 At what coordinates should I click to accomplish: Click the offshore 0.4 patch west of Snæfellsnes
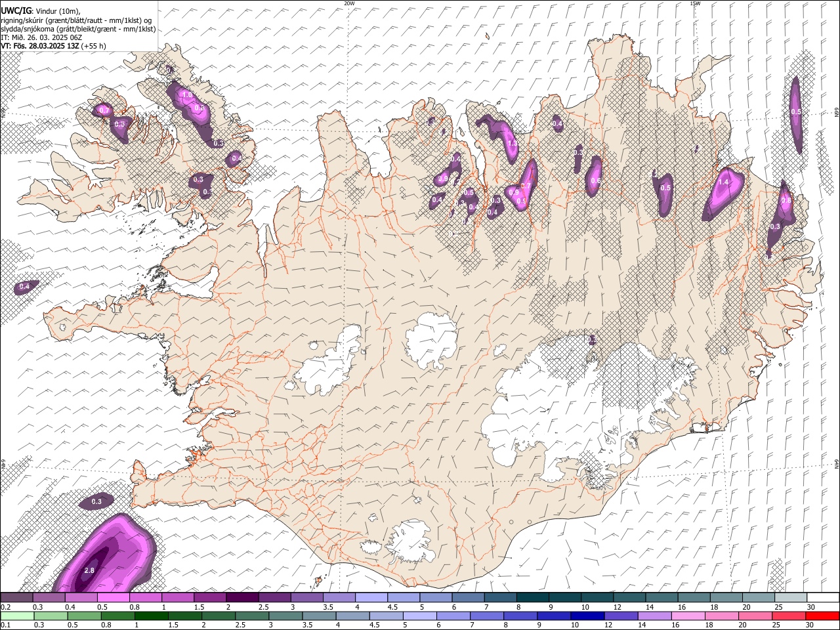pos(25,286)
